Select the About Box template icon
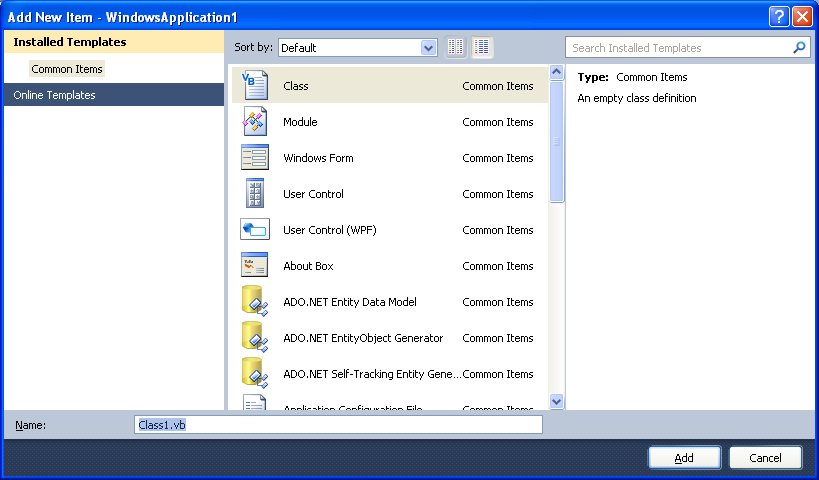This screenshot has height=480, width=819. pos(255,265)
